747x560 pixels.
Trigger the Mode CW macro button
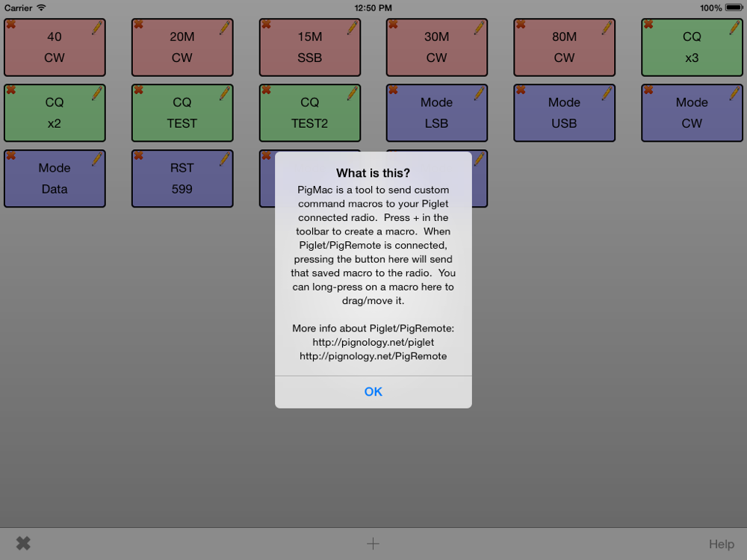tap(692, 113)
